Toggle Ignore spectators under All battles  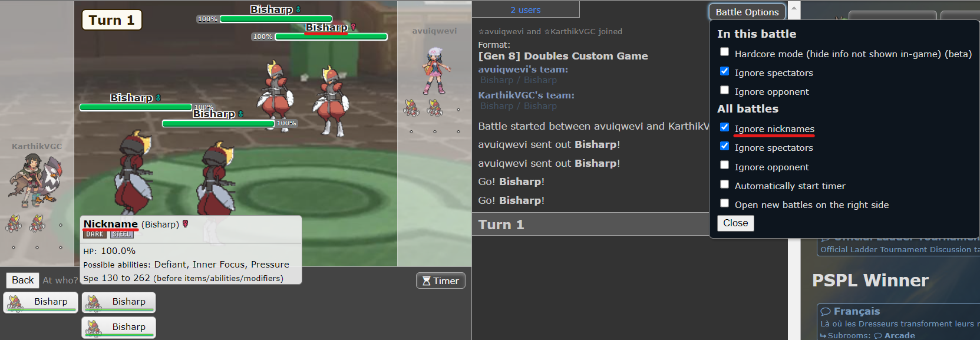(x=724, y=146)
